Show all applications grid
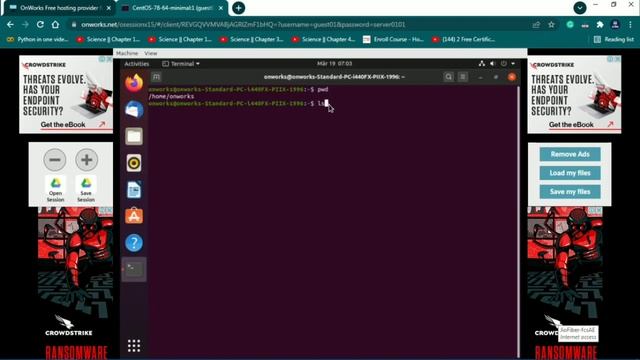Viewport: 640px width, 360px height. coord(134,346)
